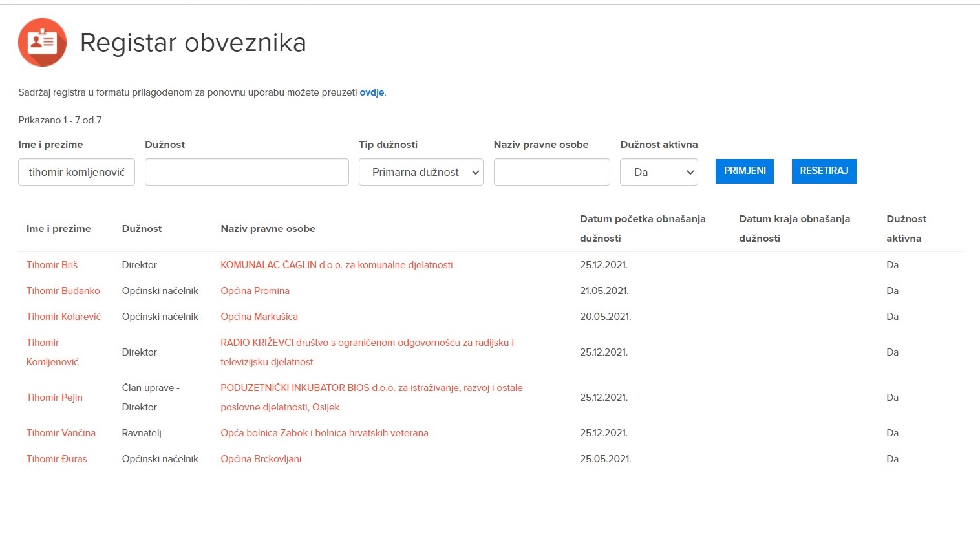Open Tihomir Briš profile link
Image resolution: width=980 pixels, height=552 pixels.
(52, 265)
